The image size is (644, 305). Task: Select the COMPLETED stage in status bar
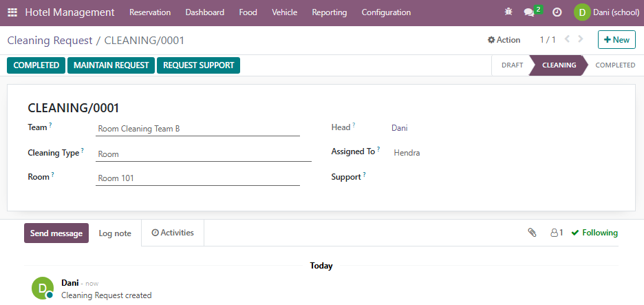[615, 65]
